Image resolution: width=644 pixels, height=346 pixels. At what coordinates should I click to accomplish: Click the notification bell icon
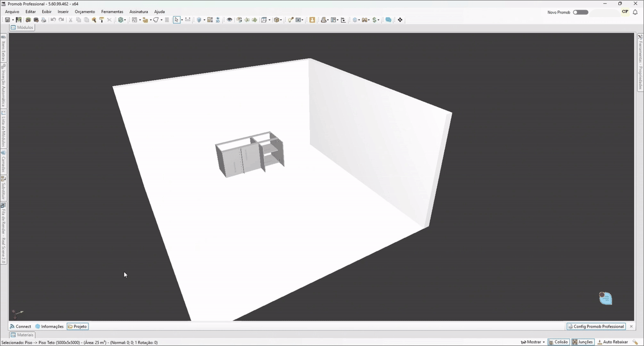click(635, 12)
